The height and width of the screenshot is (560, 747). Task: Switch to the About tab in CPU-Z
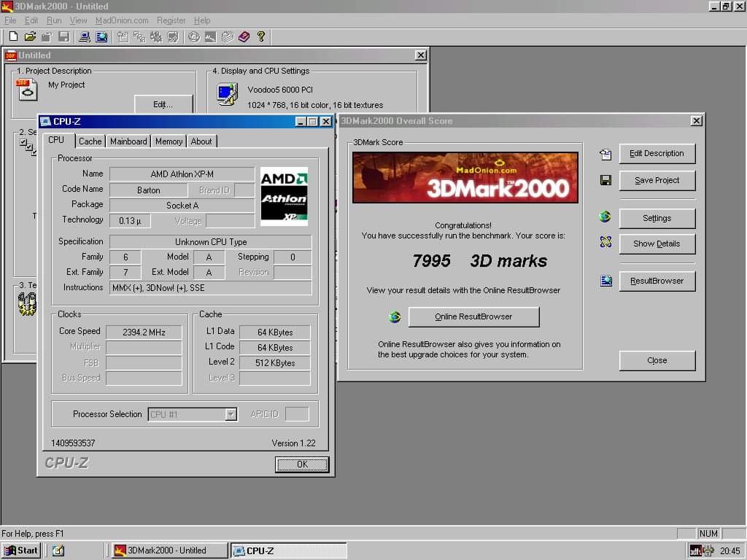pyautogui.click(x=201, y=141)
